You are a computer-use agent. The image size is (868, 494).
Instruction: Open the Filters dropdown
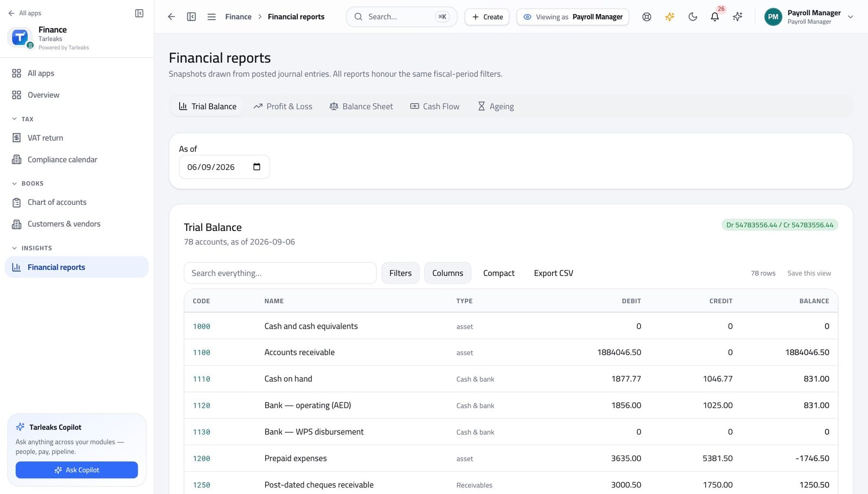click(400, 273)
